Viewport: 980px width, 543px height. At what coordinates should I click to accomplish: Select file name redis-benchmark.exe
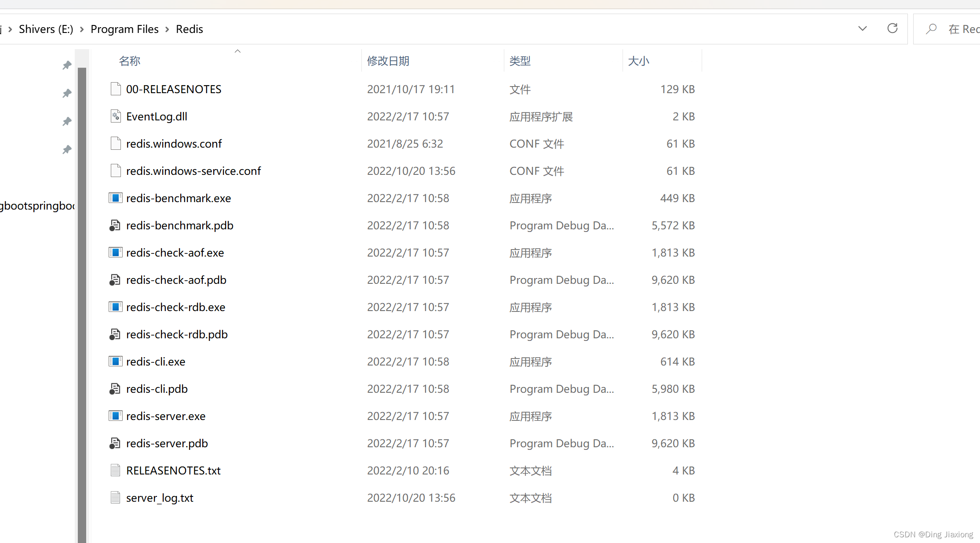point(179,198)
